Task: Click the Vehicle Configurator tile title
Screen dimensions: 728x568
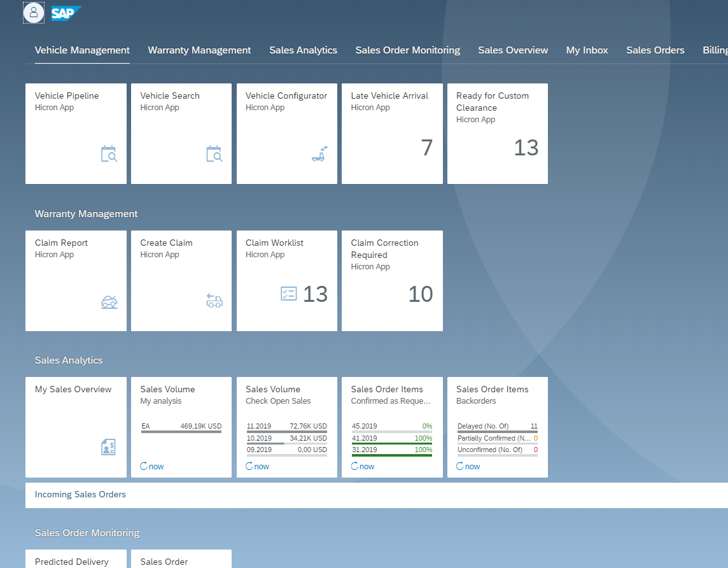Action: (x=286, y=96)
